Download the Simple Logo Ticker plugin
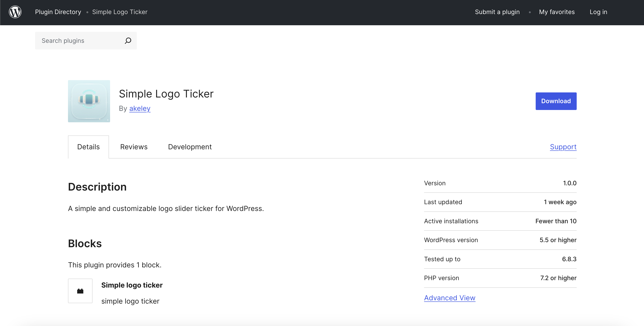 pos(556,101)
